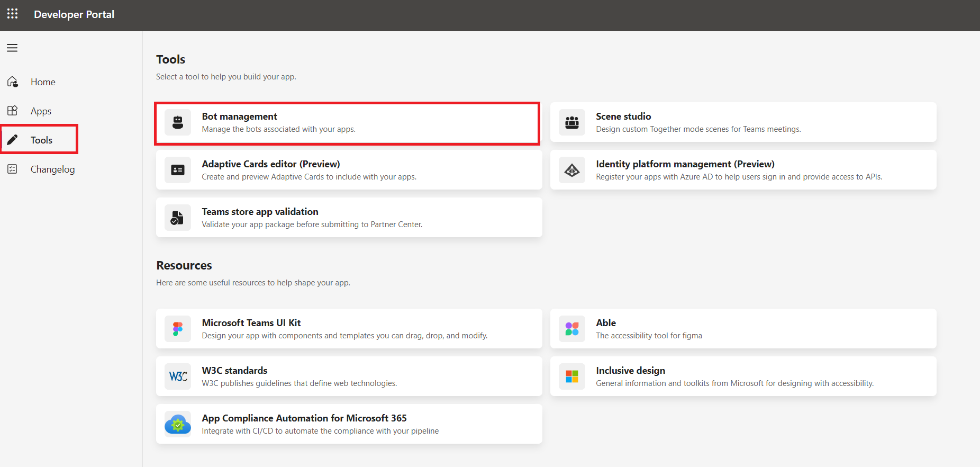
Task: Click the Bot management robot icon
Action: coord(178,122)
